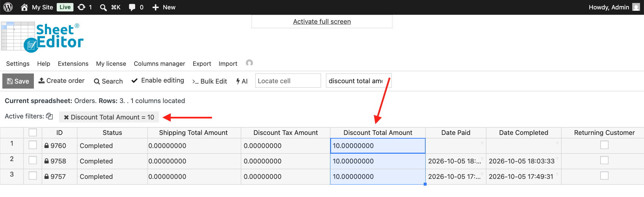Open Date Paid dropdown for order 9758

click(482, 158)
